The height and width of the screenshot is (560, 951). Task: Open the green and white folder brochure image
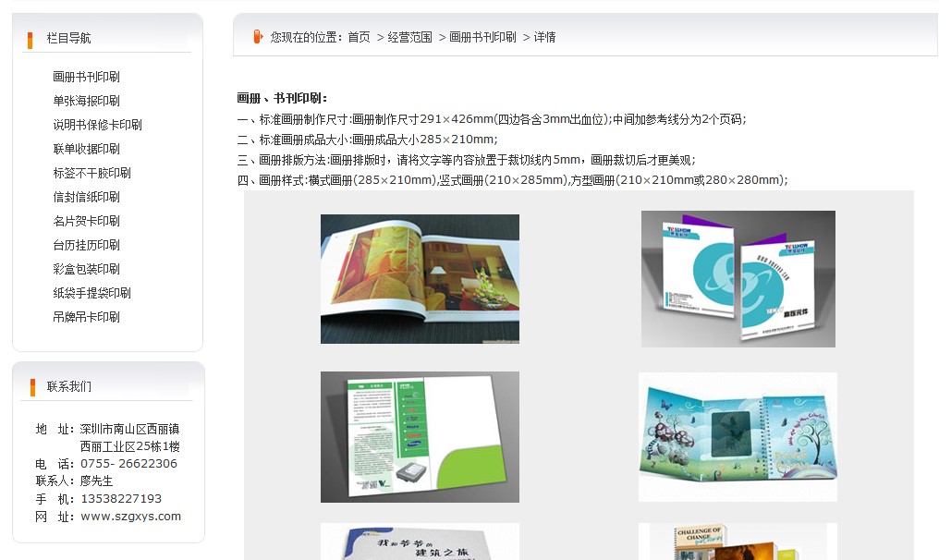click(x=420, y=437)
